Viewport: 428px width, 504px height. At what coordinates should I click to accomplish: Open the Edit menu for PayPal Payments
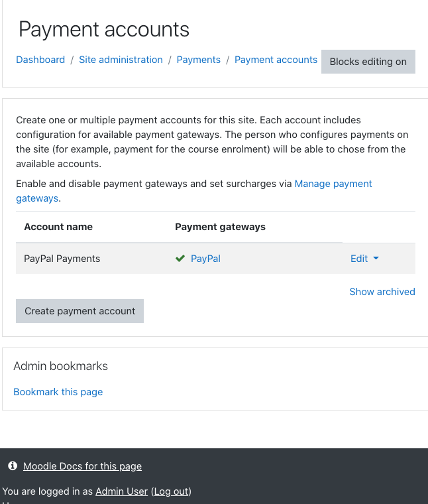click(364, 259)
